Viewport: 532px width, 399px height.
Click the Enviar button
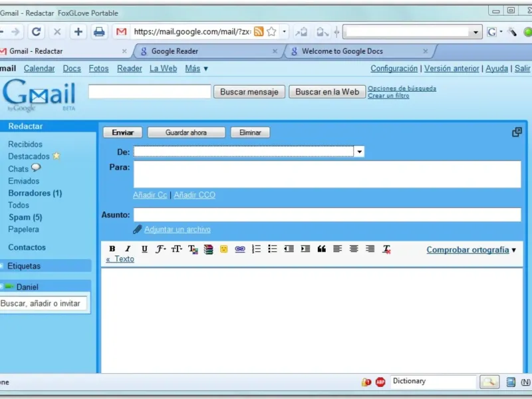(x=123, y=132)
